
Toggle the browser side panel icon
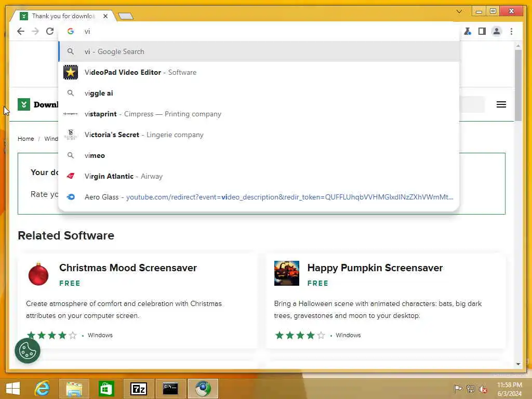click(482, 31)
